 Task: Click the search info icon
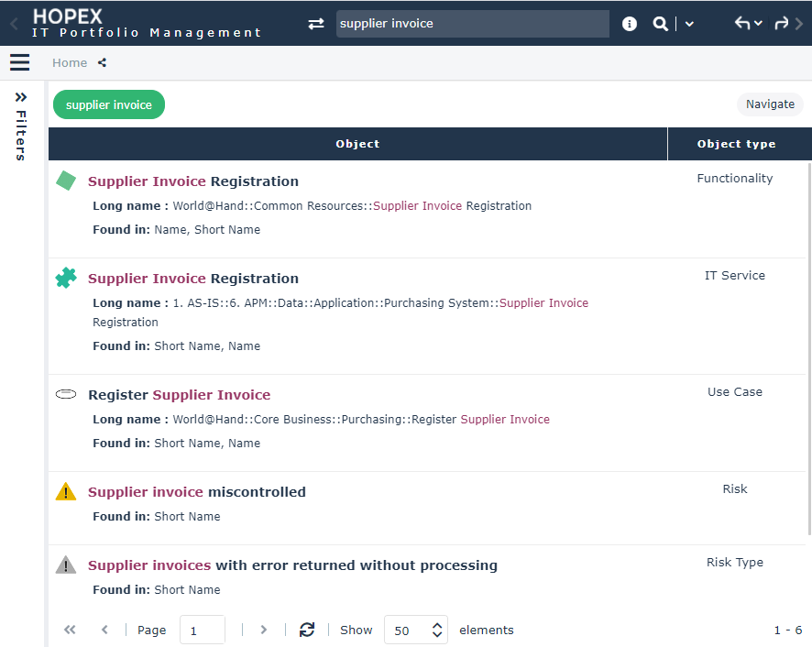[630, 24]
